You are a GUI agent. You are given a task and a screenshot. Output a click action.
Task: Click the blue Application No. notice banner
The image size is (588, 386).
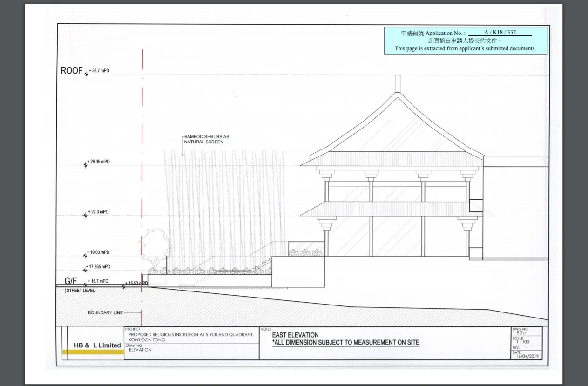point(465,41)
